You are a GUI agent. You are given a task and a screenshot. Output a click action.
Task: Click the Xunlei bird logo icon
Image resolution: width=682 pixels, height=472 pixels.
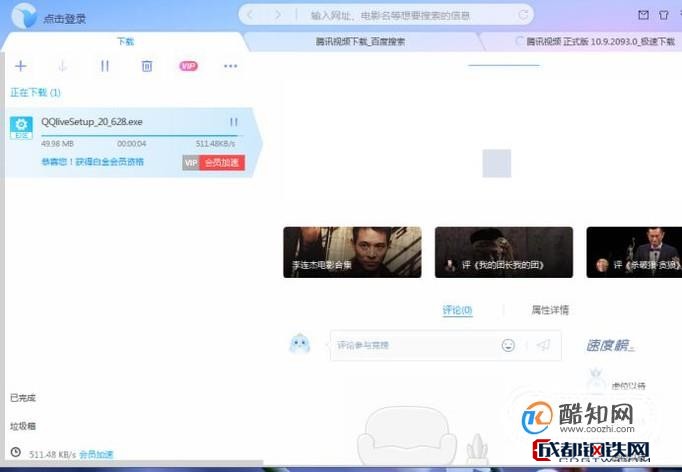click(x=24, y=16)
